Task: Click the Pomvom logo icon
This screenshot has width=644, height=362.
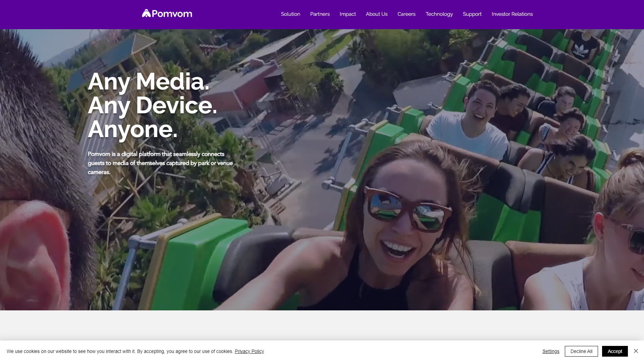Action: pos(146,13)
